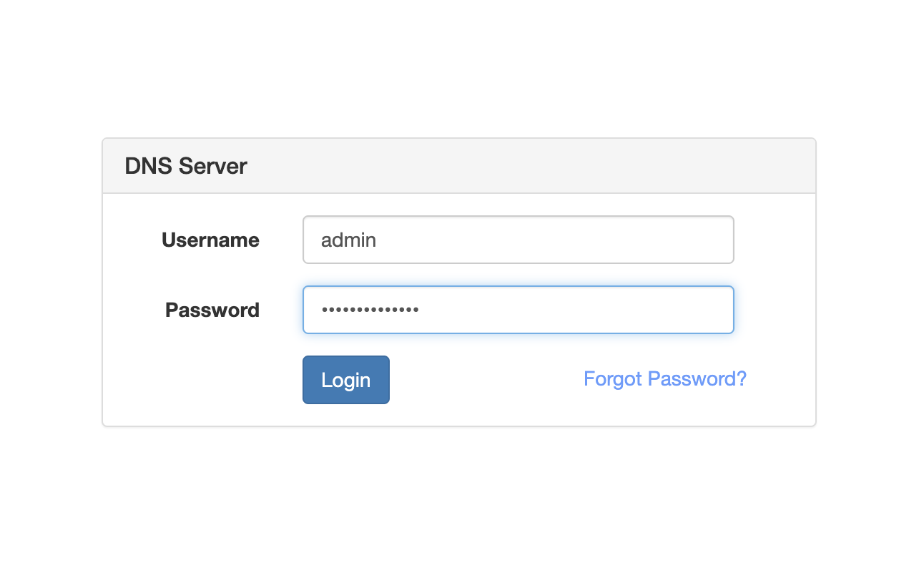The height and width of the screenshot is (578, 924).
Task: Click the Username label
Action: tap(210, 240)
